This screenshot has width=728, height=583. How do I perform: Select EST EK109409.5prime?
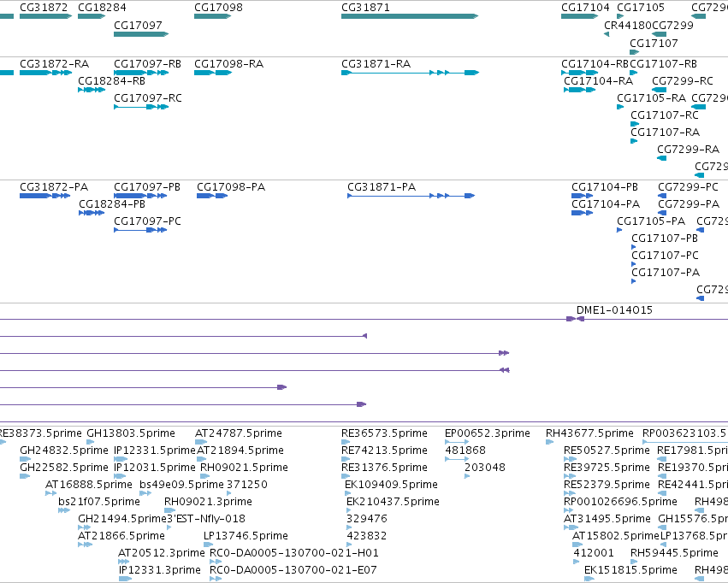point(348,493)
